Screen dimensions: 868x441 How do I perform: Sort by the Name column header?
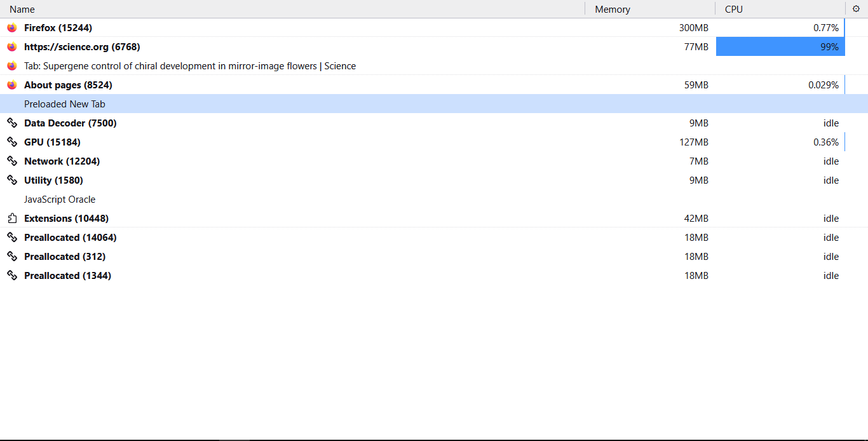[292, 9]
